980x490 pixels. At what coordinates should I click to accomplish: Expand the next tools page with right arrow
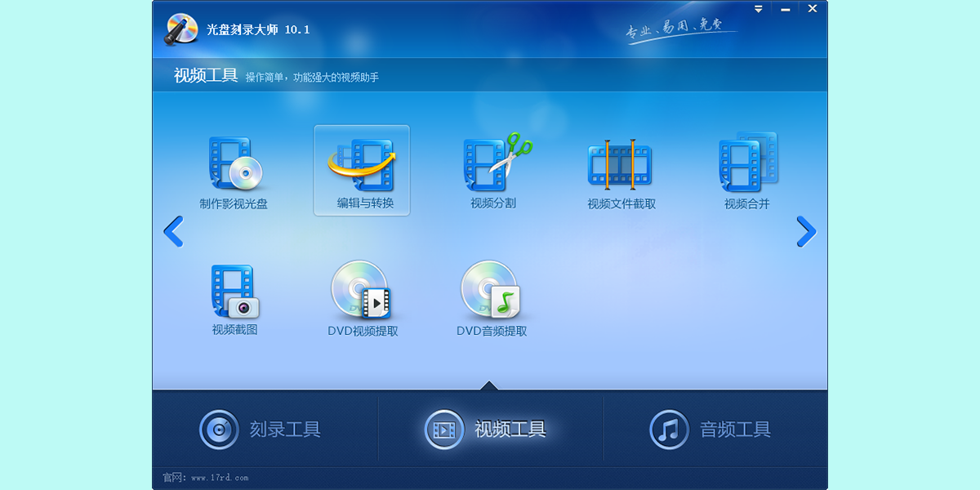tap(806, 232)
